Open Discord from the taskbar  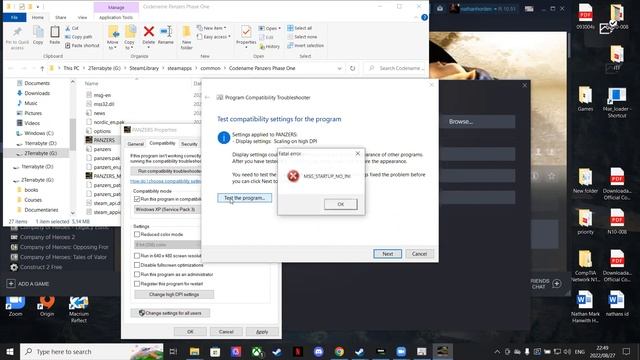click(x=318, y=351)
